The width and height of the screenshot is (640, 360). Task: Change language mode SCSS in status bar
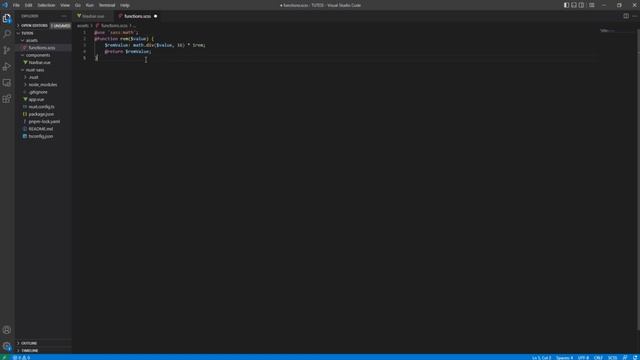pyautogui.click(x=612, y=358)
